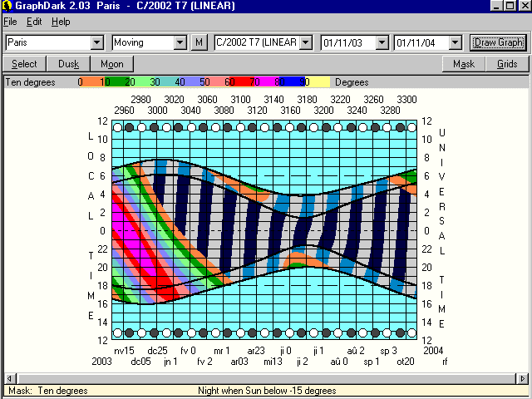Click the 'Ten degrees' legend label
The height and width of the screenshot is (399, 532).
point(30,82)
